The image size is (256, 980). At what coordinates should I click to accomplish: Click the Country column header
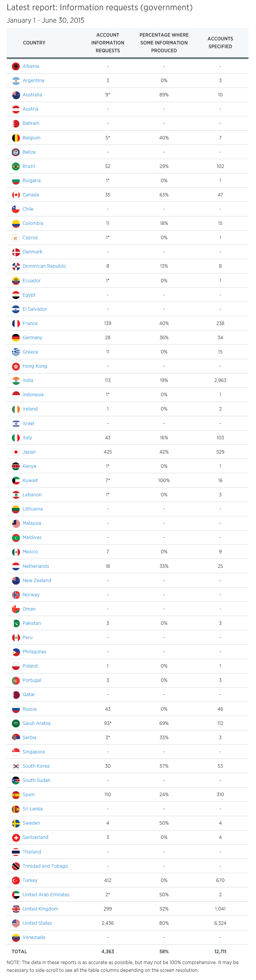point(34,43)
